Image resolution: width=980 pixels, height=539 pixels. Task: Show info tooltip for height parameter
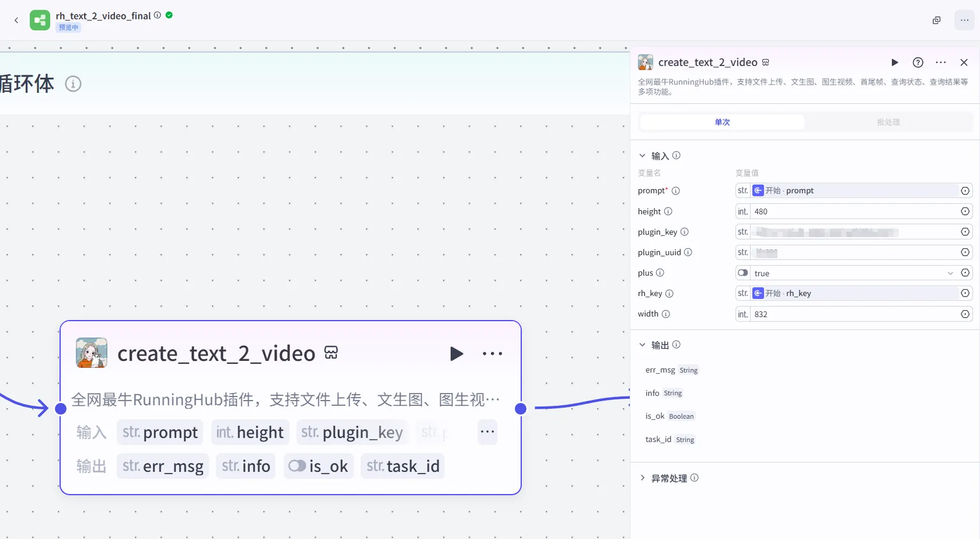point(668,211)
